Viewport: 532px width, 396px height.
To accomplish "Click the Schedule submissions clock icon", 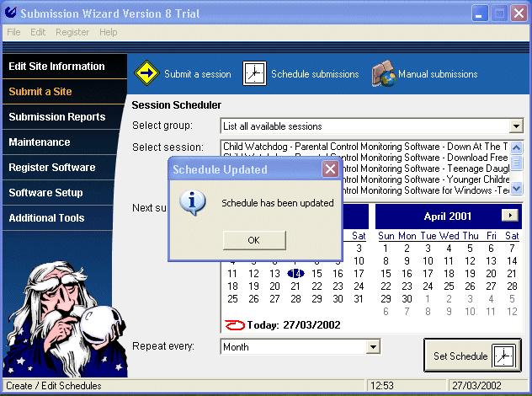I will [254, 73].
